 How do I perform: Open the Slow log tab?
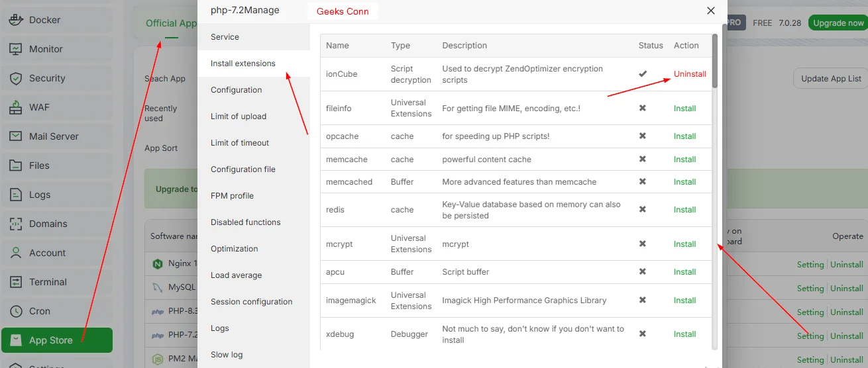click(254, 355)
